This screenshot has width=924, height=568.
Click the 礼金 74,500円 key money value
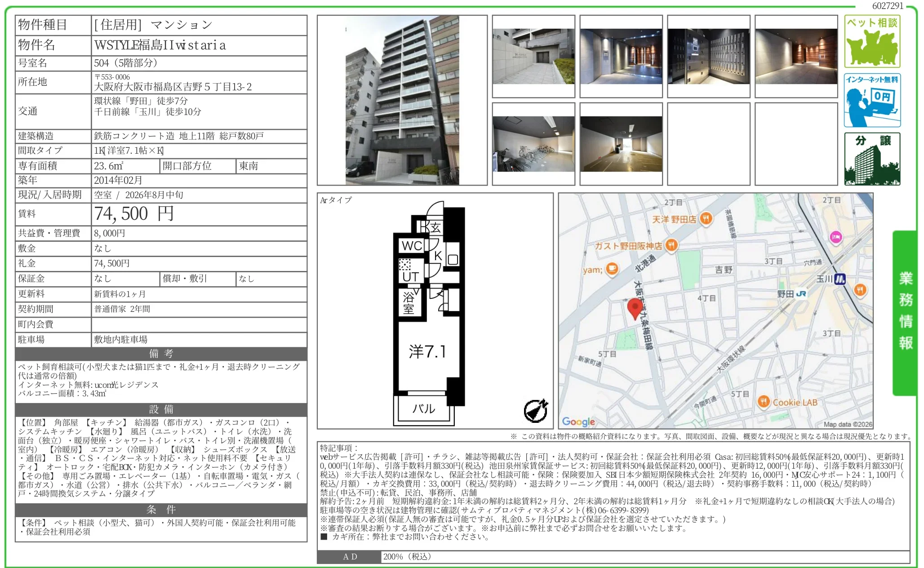point(112,263)
